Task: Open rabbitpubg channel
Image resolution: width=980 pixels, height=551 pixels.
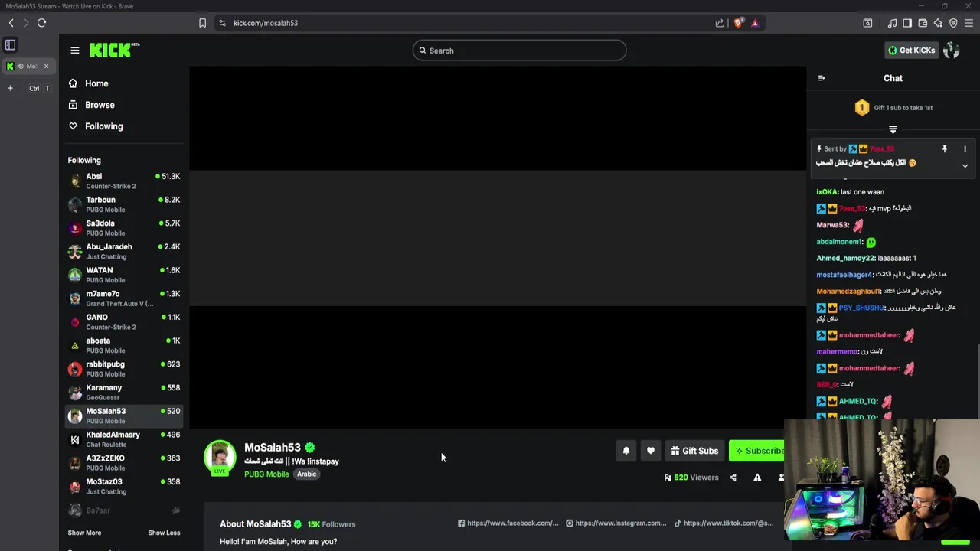Action: pyautogui.click(x=124, y=369)
